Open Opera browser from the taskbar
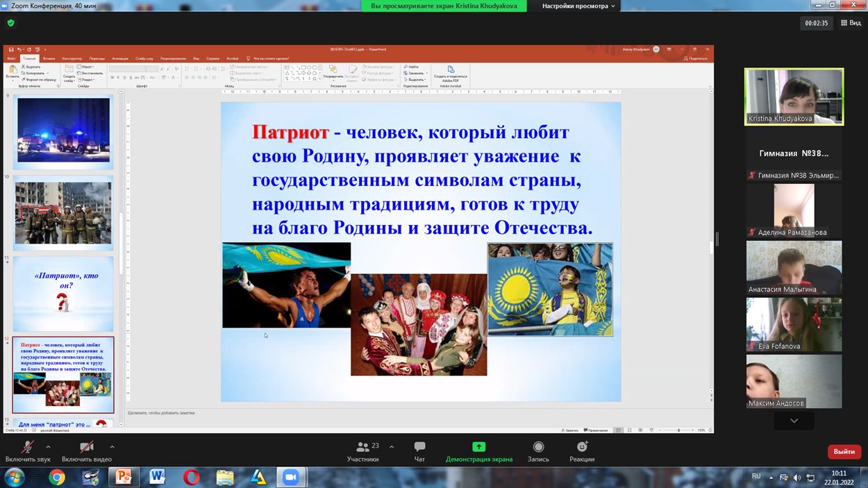868x488 pixels. click(191, 477)
